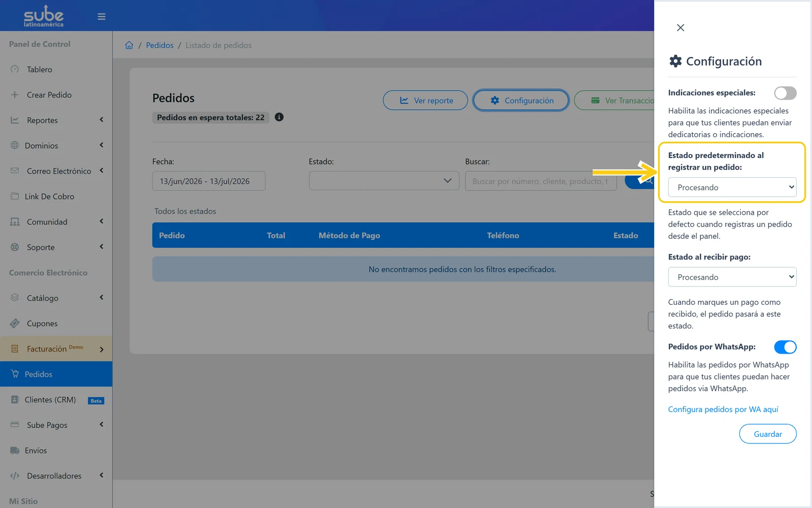812x508 pixels.
Task: Click the Cupones tag icon
Action: pos(15,323)
